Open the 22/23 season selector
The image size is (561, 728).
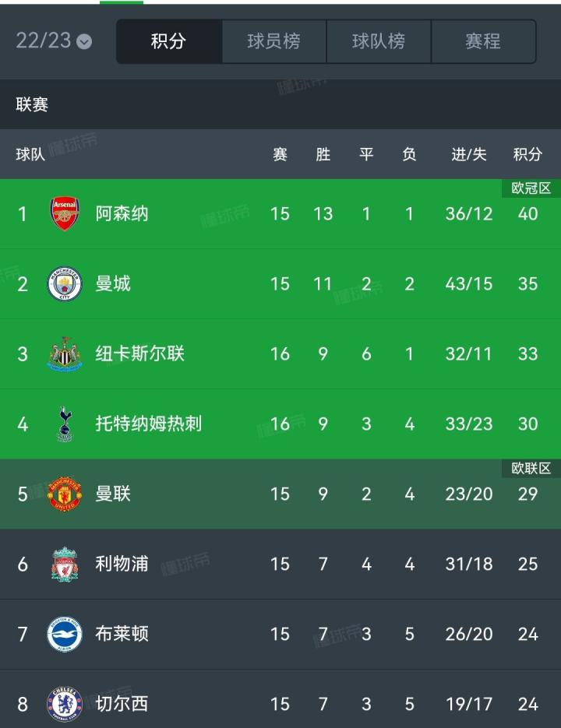point(54,40)
